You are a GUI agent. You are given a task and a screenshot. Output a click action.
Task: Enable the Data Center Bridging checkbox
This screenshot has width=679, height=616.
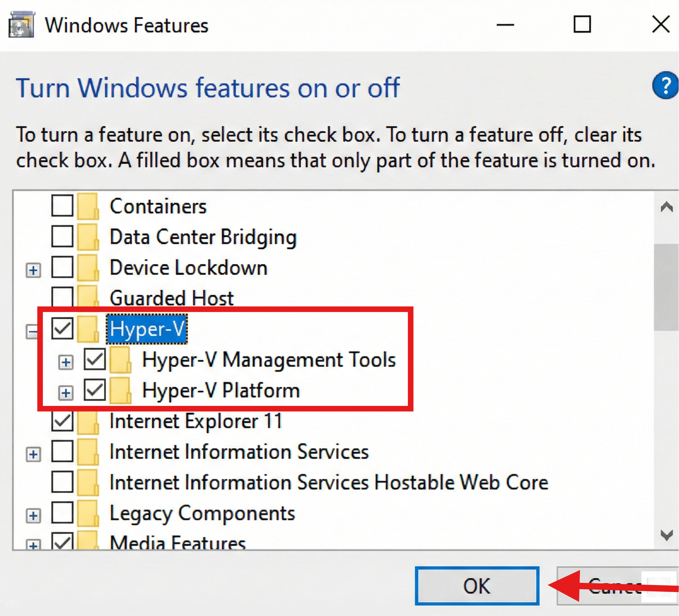(x=62, y=237)
